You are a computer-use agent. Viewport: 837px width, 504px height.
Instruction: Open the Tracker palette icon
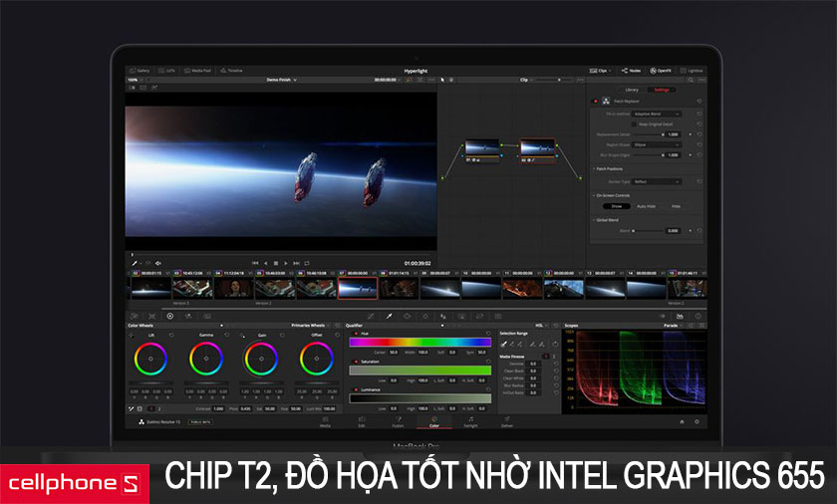(425, 317)
